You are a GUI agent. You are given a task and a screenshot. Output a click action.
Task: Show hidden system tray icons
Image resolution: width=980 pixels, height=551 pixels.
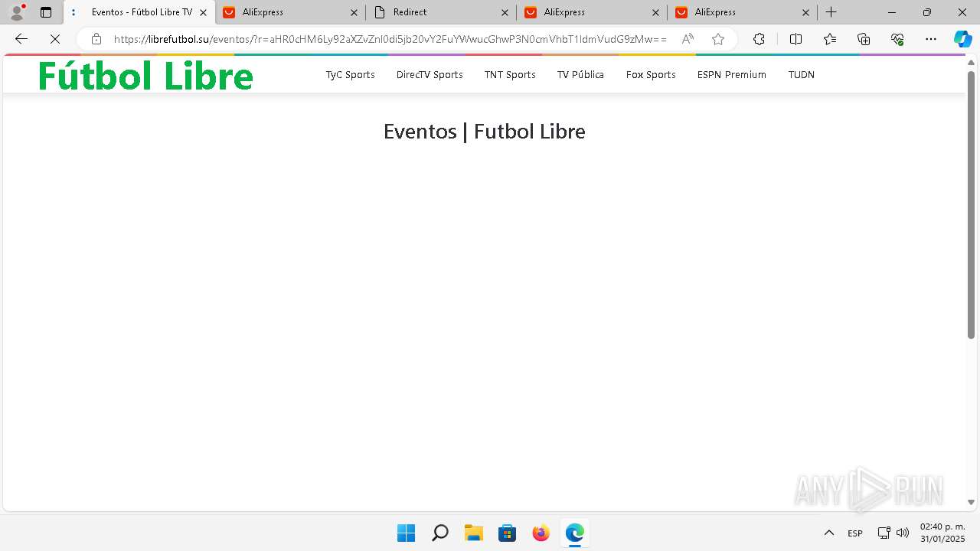click(x=828, y=533)
